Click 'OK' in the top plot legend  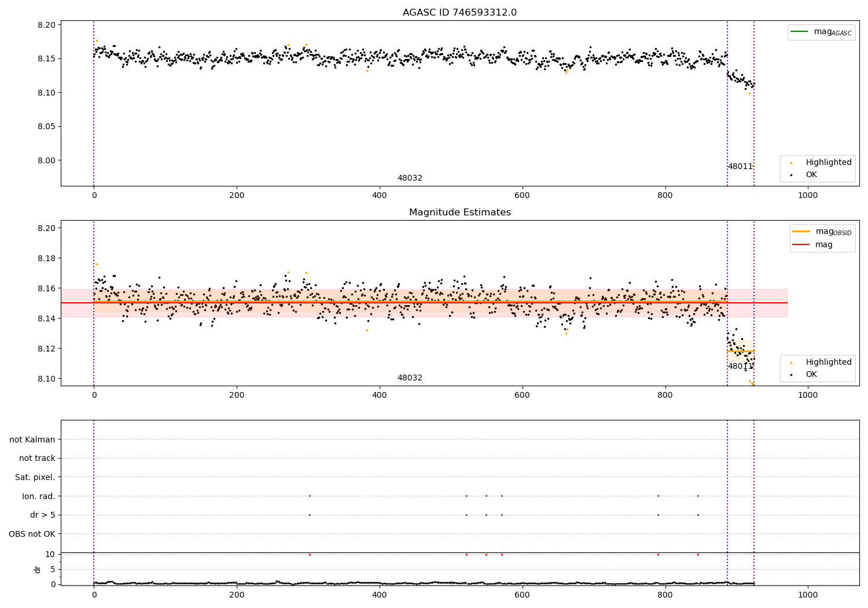(803, 175)
